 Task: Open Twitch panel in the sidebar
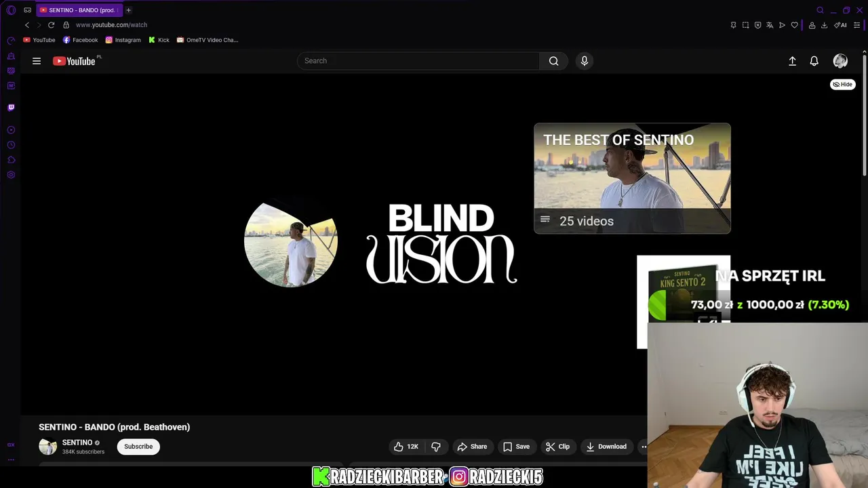point(11,107)
